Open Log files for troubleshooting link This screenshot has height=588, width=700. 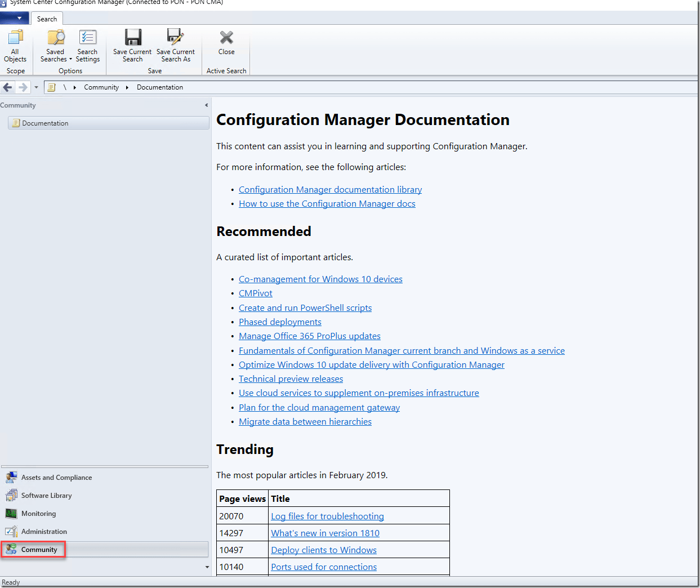(327, 516)
